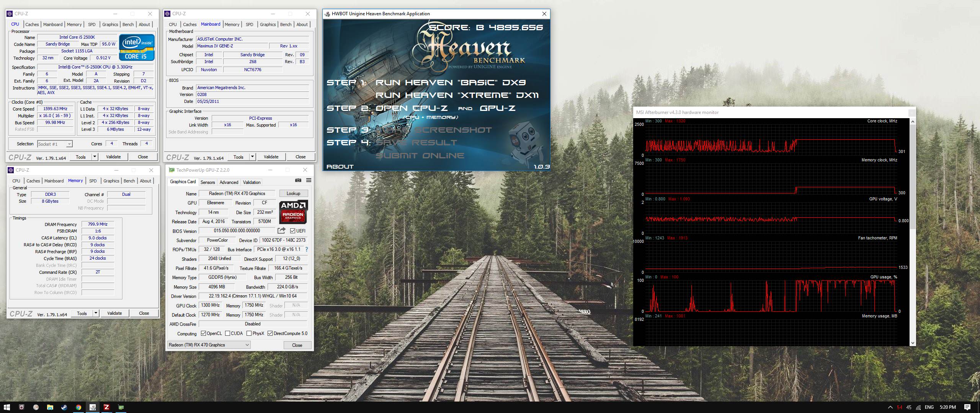The height and width of the screenshot is (413, 980).
Task: Click the red CPU-Z taskbar icon
Action: 106,407
